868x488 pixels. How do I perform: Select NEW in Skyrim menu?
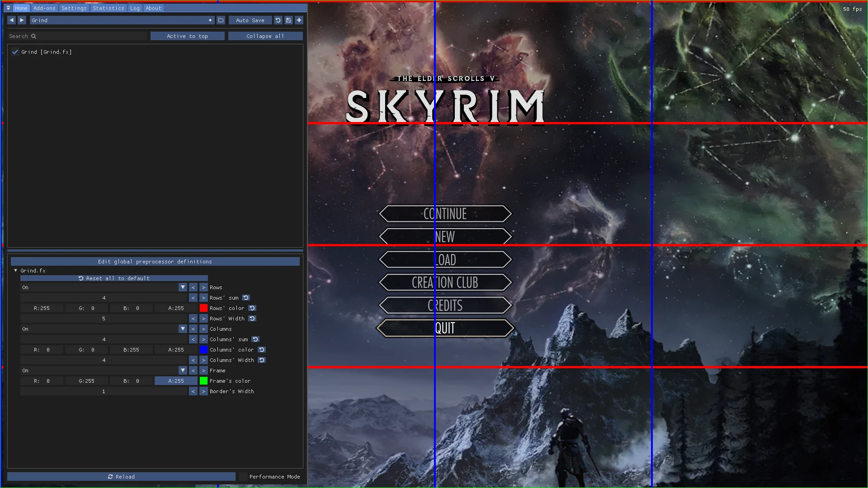[445, 236]
